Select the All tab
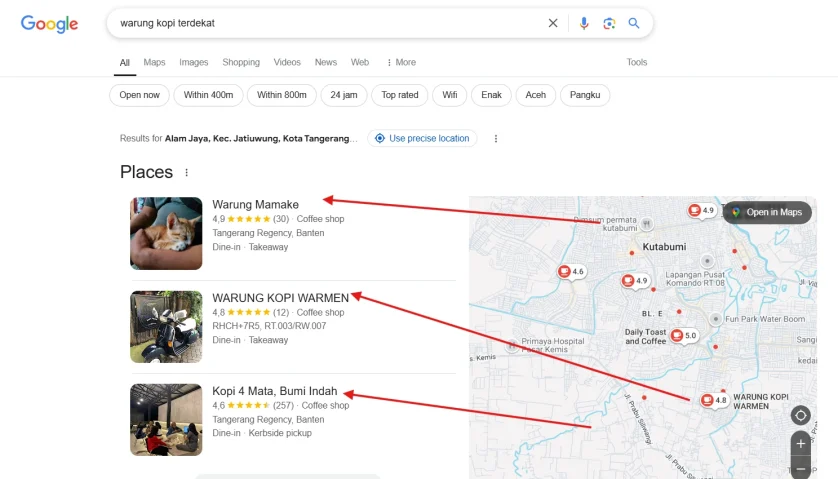Screen dimensions: 838x479 tap(125, 63)
